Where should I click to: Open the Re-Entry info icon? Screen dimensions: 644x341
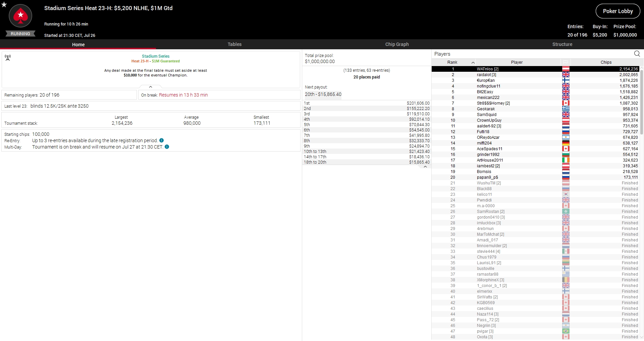161,140
